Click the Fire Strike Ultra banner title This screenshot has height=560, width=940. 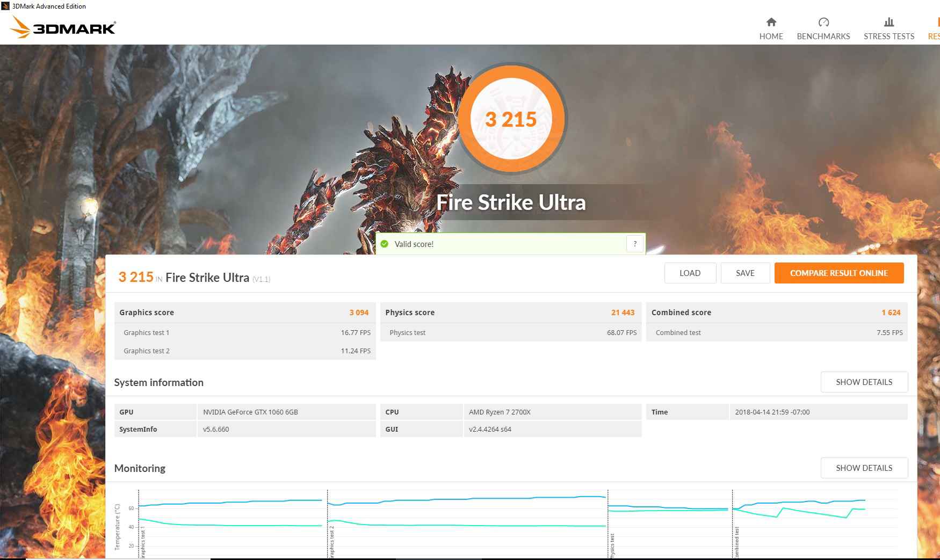[x=511, y=202]
